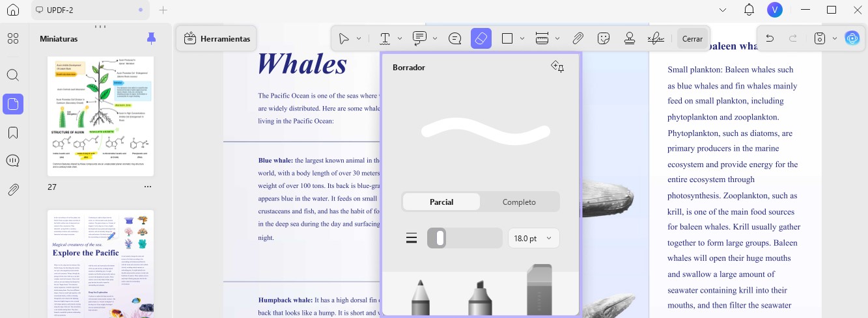Expand the measurement tool dropdown arrow
Screen dimensions: 868x318
(557, 39)
